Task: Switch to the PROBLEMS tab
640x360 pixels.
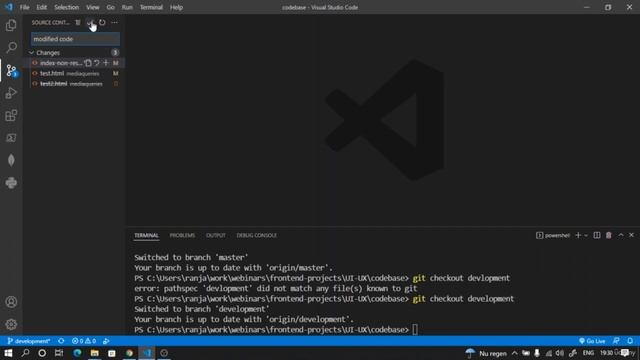Action: coord(182,236)
